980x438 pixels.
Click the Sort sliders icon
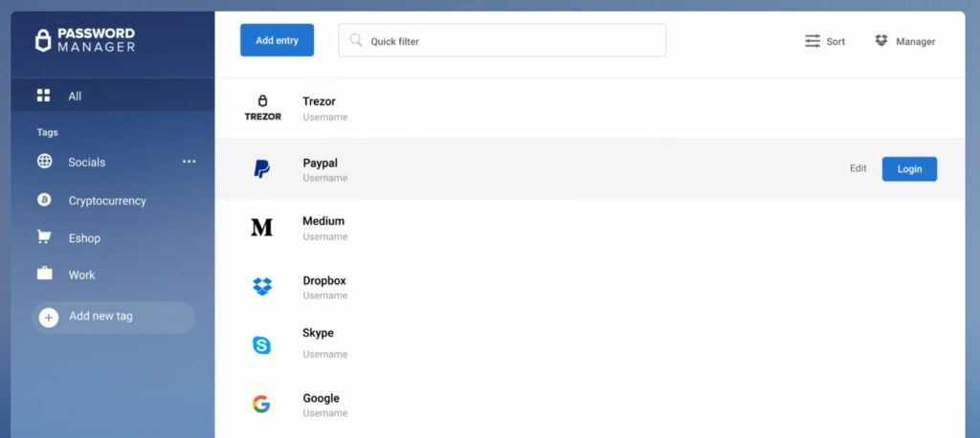(813, 41)
